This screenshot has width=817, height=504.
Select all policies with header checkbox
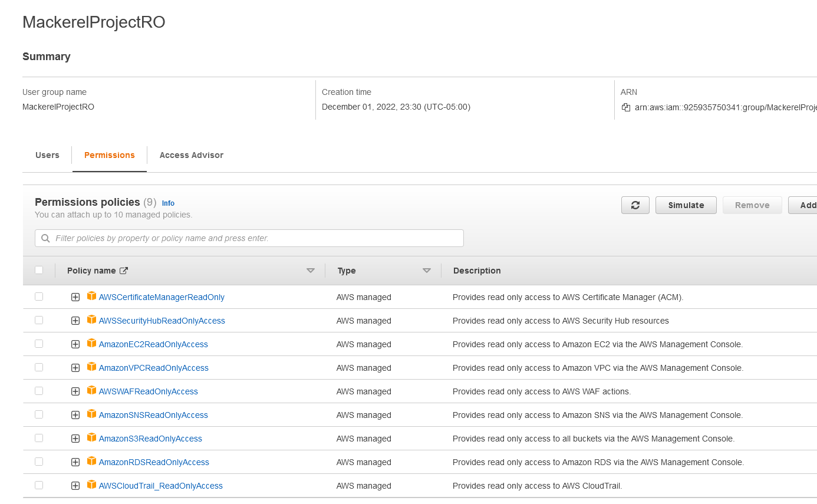coord(39,270)
